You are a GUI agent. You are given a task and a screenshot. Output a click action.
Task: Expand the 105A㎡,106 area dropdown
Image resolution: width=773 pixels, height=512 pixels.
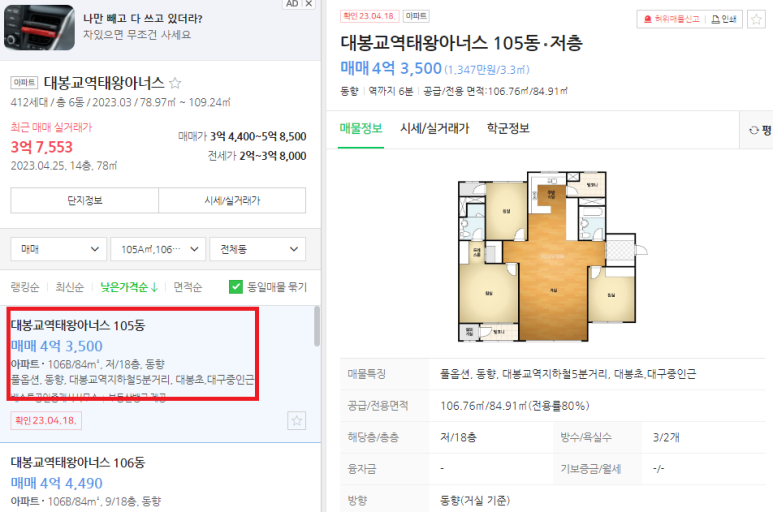pos(158,249)
